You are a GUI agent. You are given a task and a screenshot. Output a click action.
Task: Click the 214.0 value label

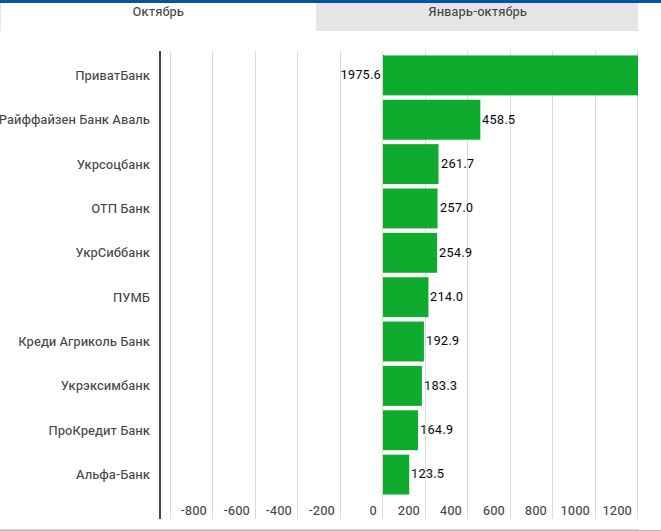pyautogui.click(x=446, y=297)
